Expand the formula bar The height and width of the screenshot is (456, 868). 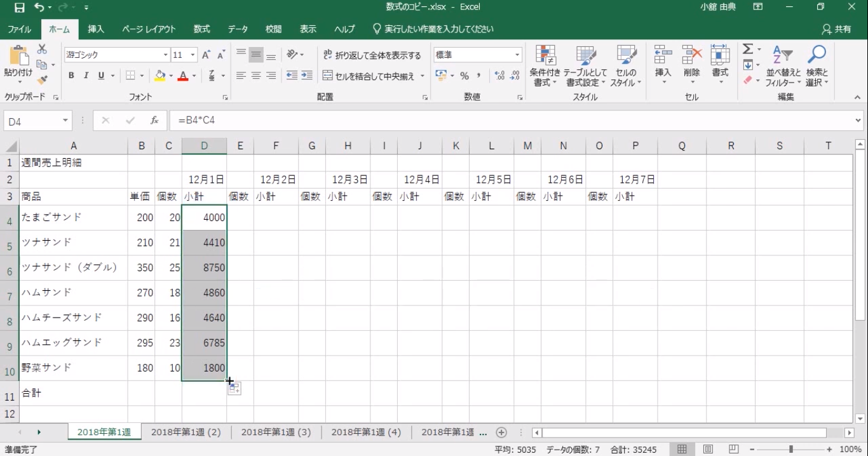tap(858, 120)
